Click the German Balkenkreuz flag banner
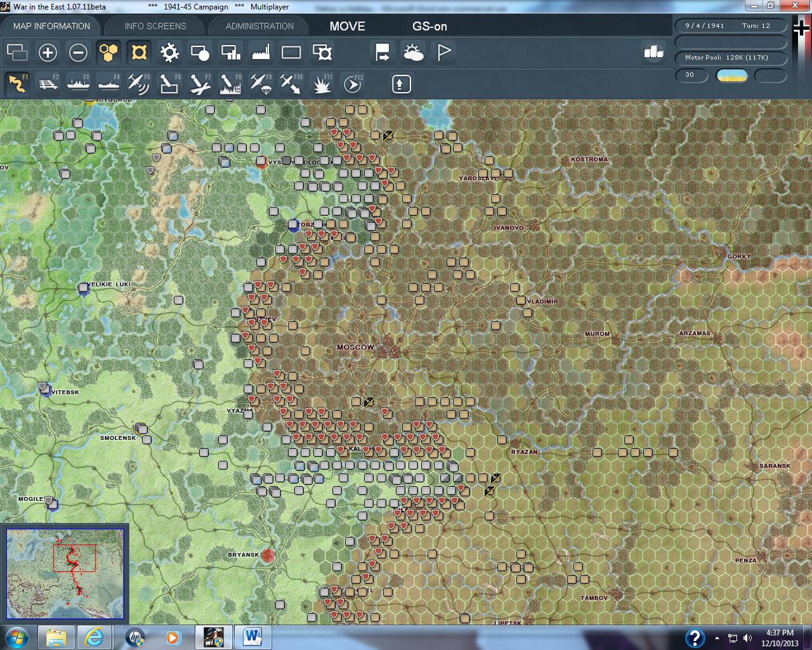812x650 pixels. click(x=801, y=29)
